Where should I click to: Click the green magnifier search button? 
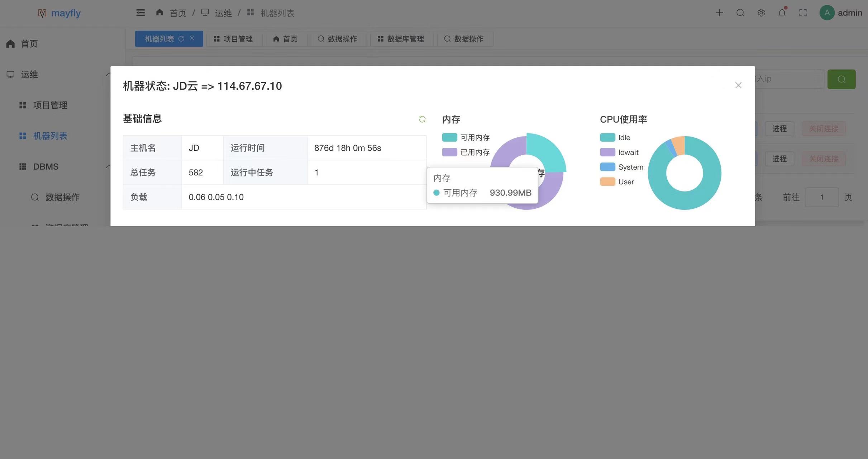pyautogui.click(x=841, y=79)
